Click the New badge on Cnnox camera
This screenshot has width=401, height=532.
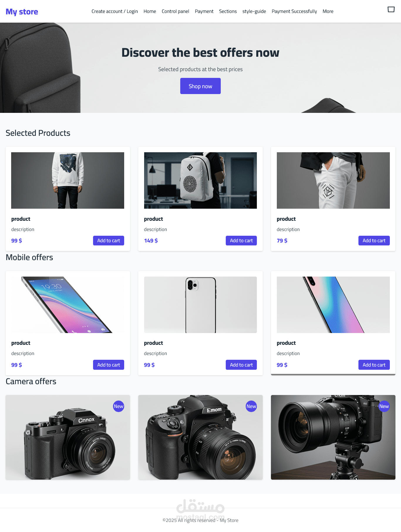pos(119,406)
